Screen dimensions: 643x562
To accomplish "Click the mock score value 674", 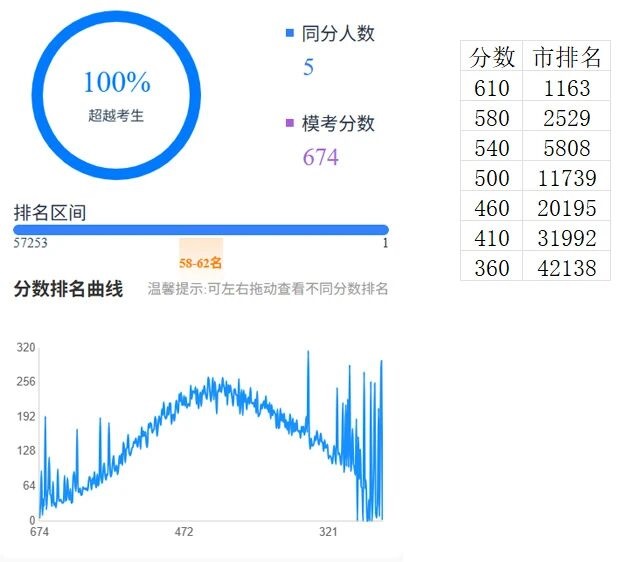I will pos(320,157).
